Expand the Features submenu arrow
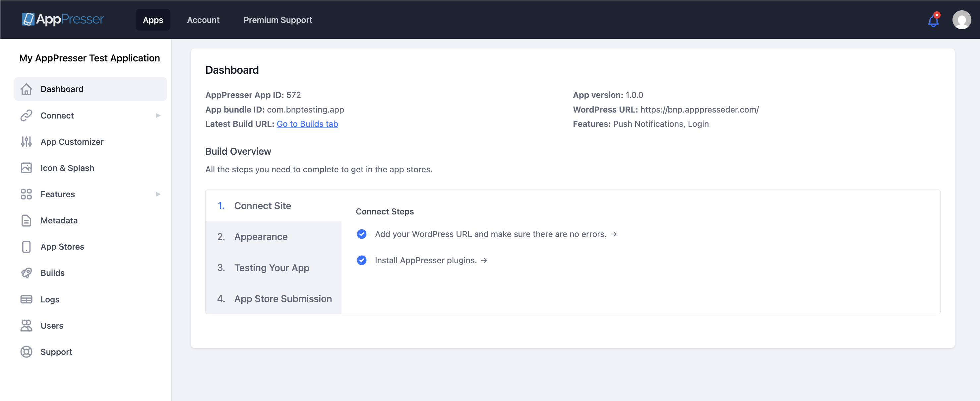 tap(158, 194)
